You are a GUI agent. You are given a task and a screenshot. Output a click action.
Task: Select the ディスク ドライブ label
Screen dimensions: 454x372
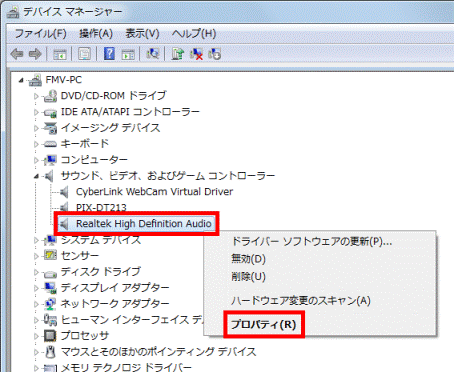(101, 271)
